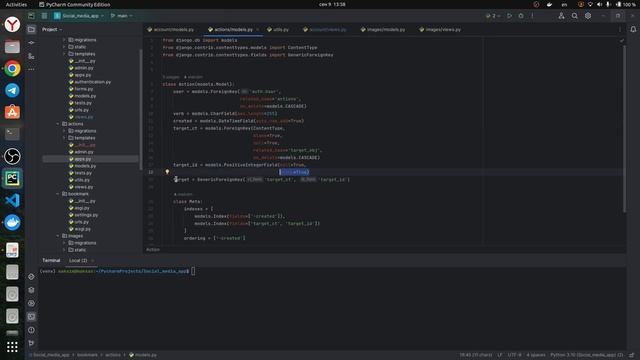Collapse the actions folder
The width and height of the screenshot is (640, 360).
(x=58, y=124)
